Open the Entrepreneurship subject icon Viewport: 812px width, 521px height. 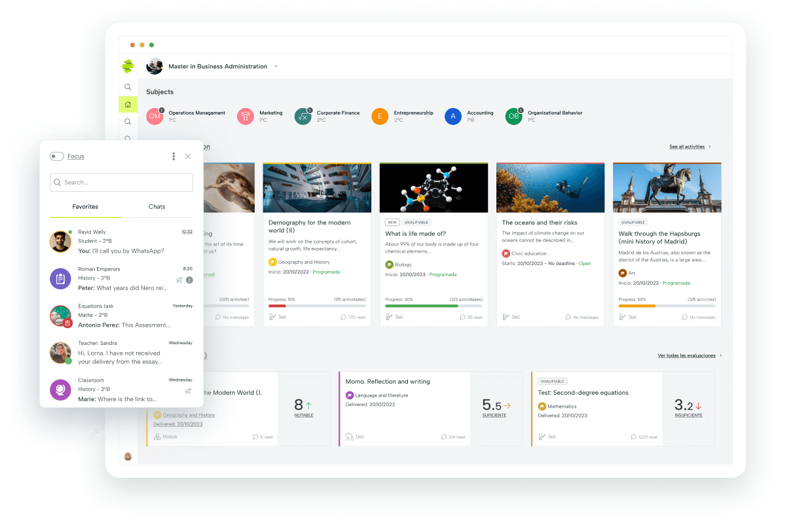(380, 117)
